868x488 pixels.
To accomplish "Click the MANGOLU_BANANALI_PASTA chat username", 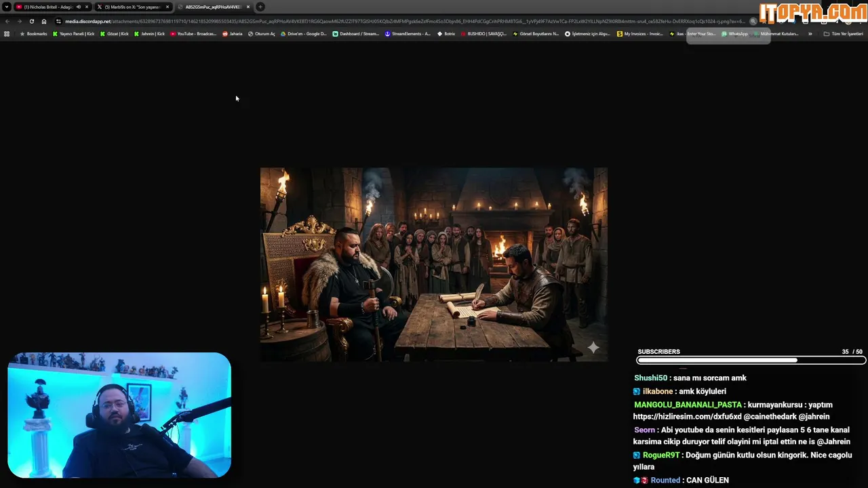I will click(688, 405).
